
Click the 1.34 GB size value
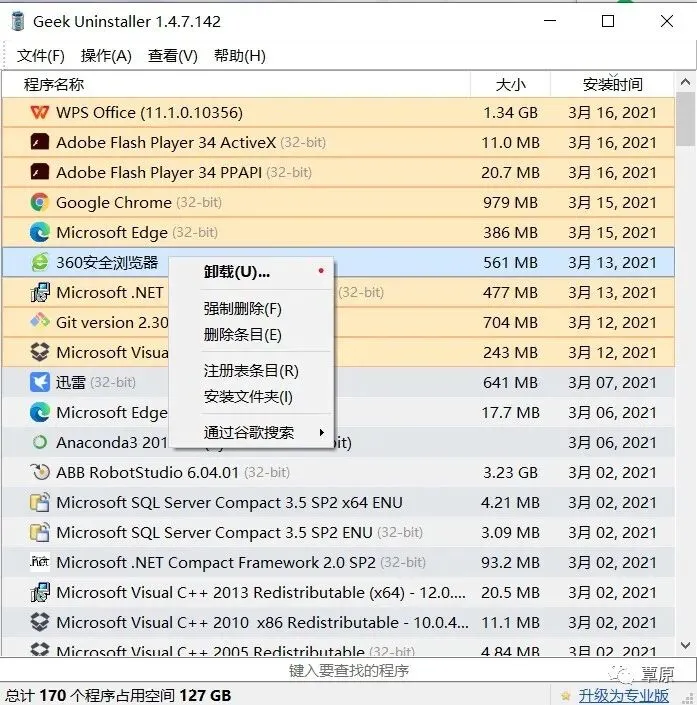click(x=510, y=112)
